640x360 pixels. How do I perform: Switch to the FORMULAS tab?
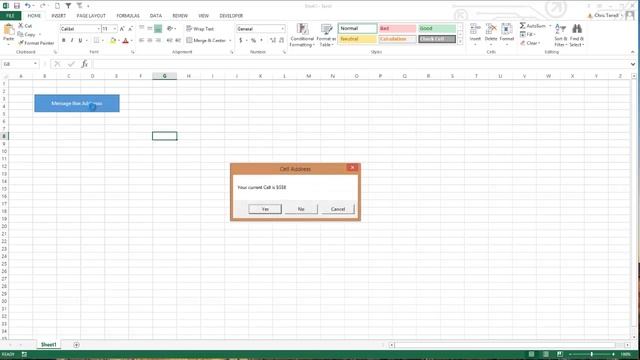pos(128,16)
